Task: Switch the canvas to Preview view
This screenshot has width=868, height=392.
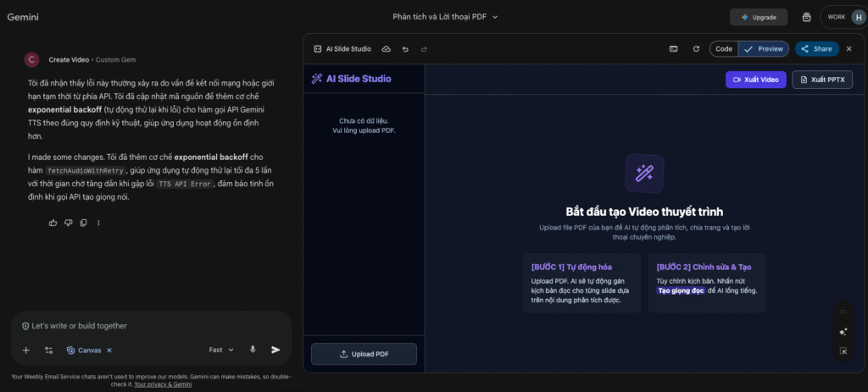Action: (764, 49)
